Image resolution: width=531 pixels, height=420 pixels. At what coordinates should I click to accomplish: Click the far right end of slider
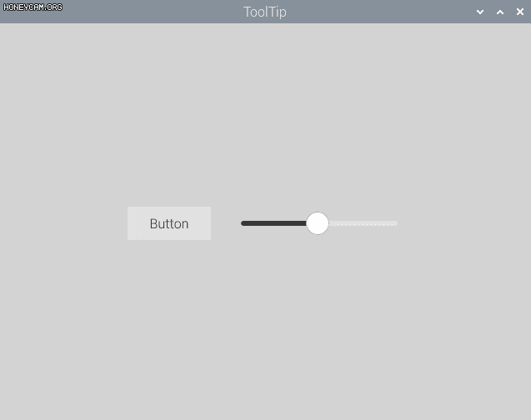pyautogui.click(x=397, y=223)
